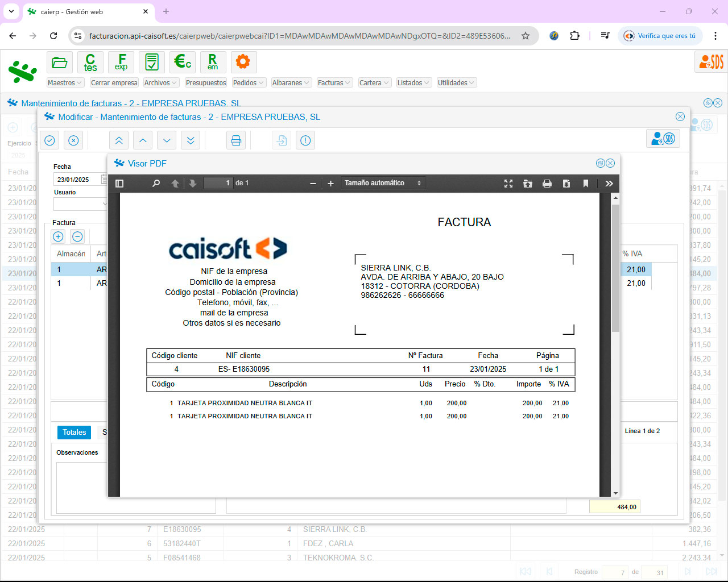Click the PDF viewer zoom in plus
Viewport: 728px width, 582px height.
pos(330,183)
